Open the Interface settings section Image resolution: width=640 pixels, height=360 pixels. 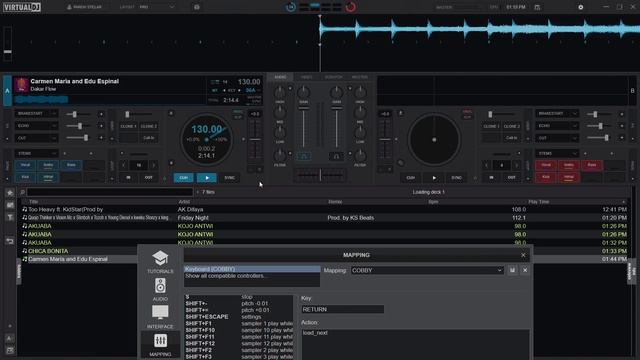click(160, 317)
